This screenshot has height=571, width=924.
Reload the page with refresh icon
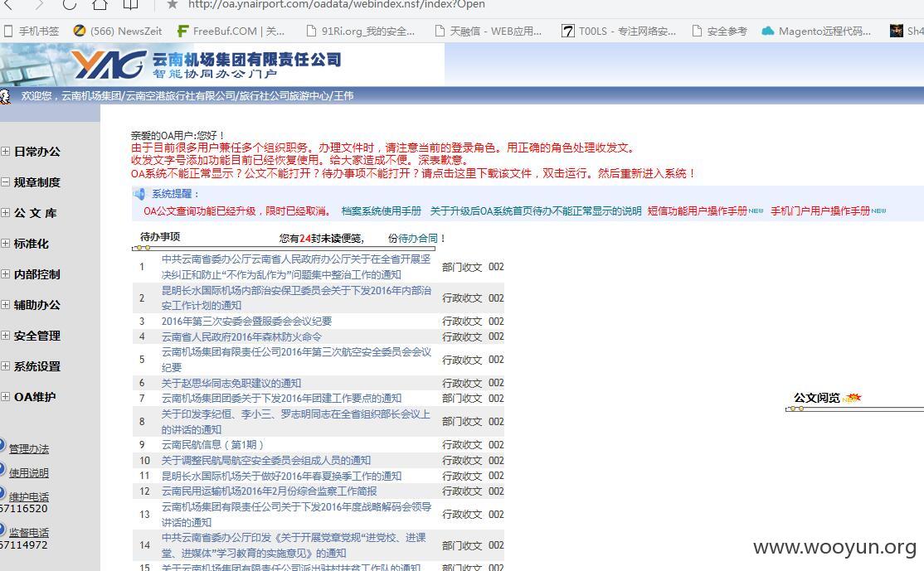70,5
